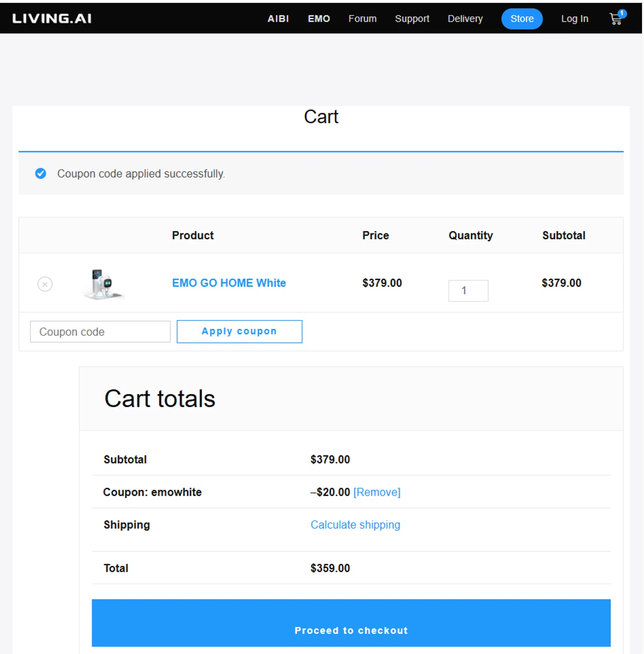This screenshot has width=644, height=654.
Task: Select the 'Coupon: emowhite' label
Action: coord(152,492)
